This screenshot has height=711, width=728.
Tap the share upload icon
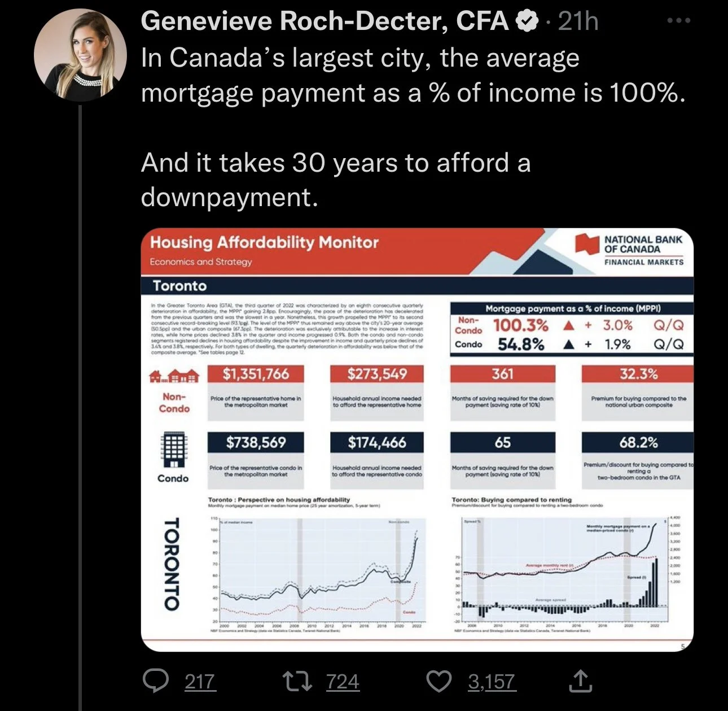click(580, 681)
